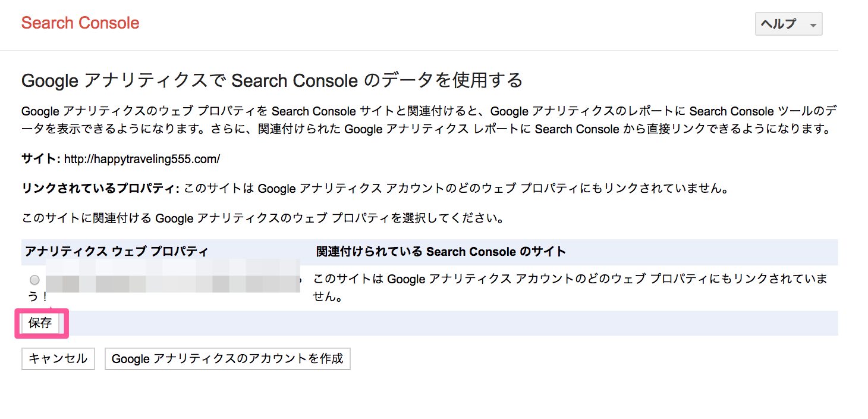Image resolution: width=868 pixels, height=419 pixels.
Task: Expand the arrow beside ヘルプ
Action: tap(813, 26)
